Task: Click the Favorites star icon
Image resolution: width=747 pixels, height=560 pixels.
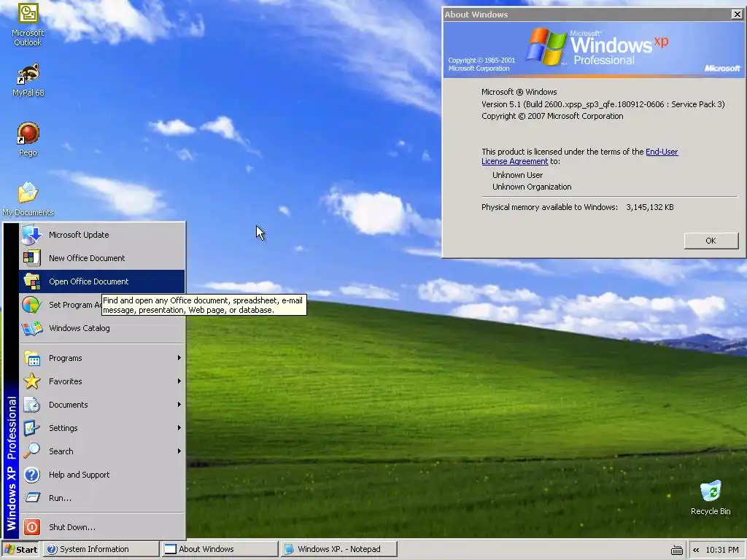Action: click(x=32, y=381)
